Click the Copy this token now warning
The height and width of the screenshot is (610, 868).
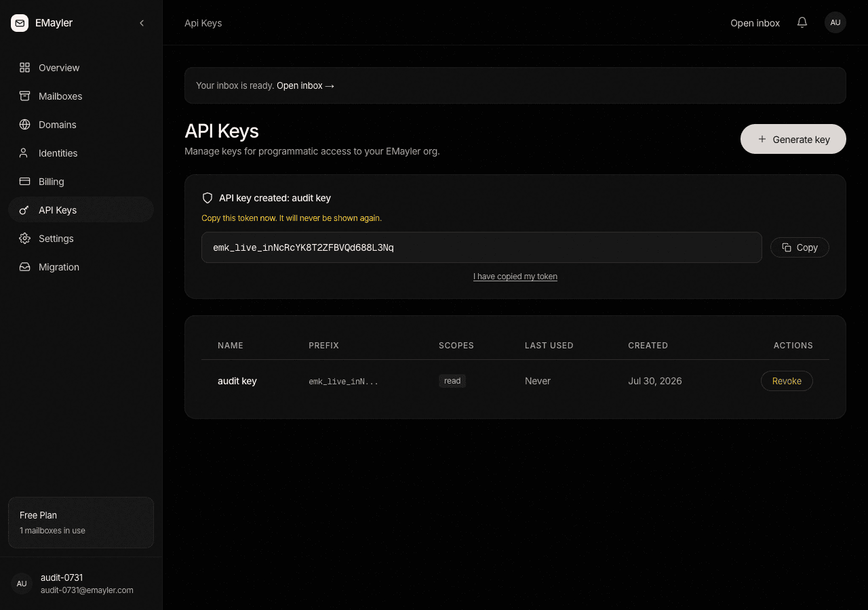[292, 218]
